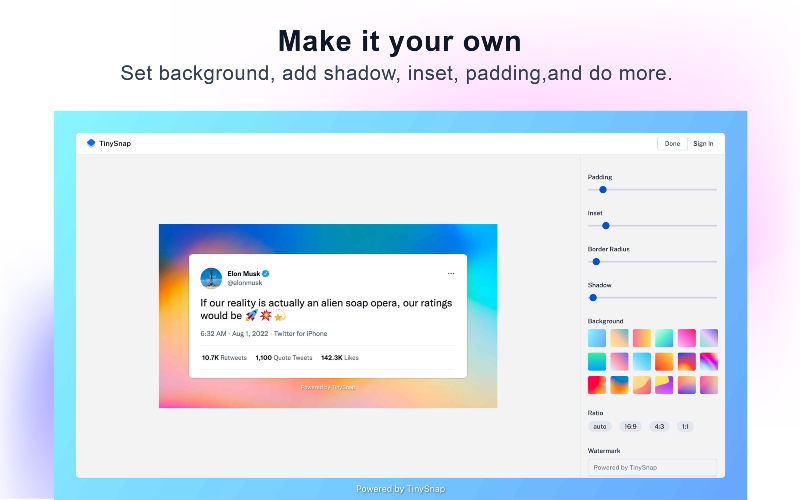Choose the auto ratio option
Image resolution: width=800 pixels, height=500 pixels.
[600, 427]
